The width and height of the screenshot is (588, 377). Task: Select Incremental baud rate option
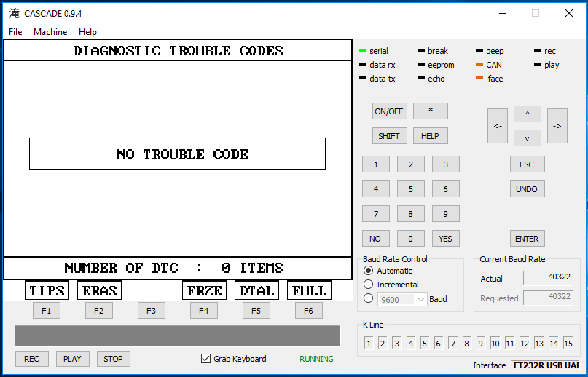(369, 285)
